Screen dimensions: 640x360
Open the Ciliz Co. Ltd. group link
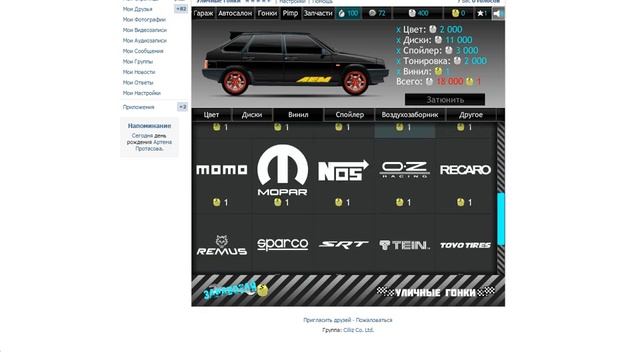click(358, 330)
